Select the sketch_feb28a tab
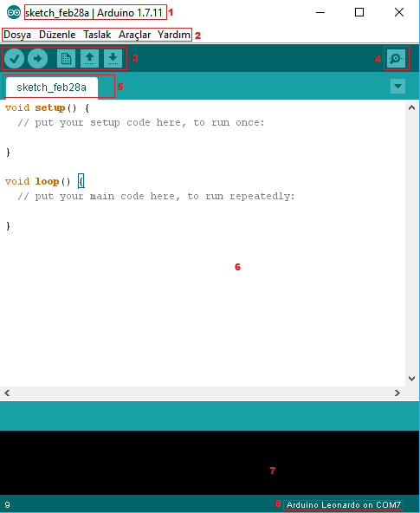The height and width of the screenshot is (513, 420). click(x=52, y=88)
